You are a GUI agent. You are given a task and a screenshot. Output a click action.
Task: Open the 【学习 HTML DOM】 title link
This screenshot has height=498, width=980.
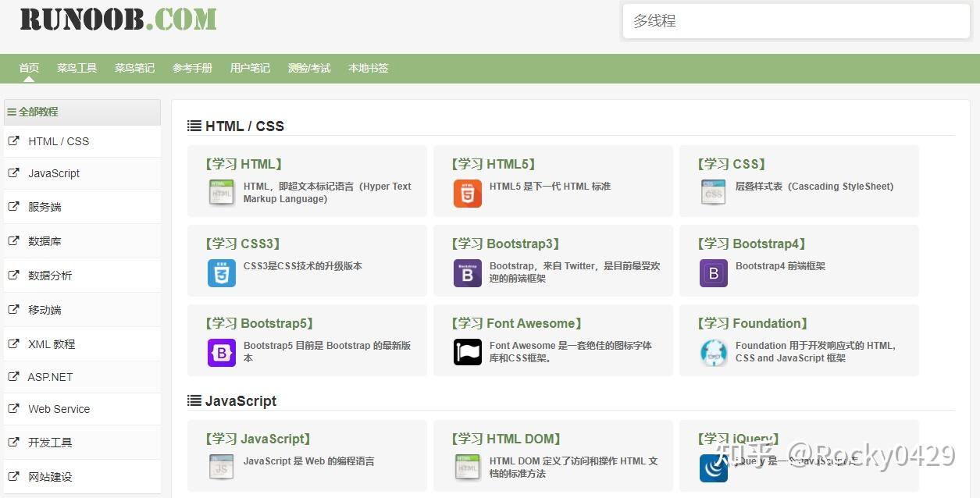coord(506,439)
